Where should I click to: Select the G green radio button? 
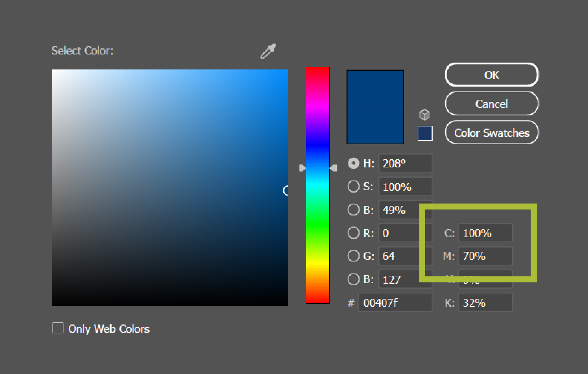click(354, 256)
